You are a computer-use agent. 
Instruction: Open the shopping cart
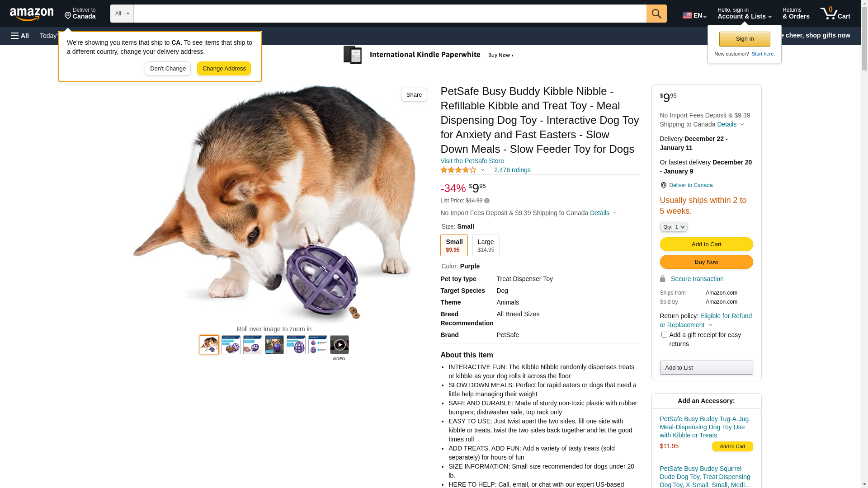[x=835, y=14]
